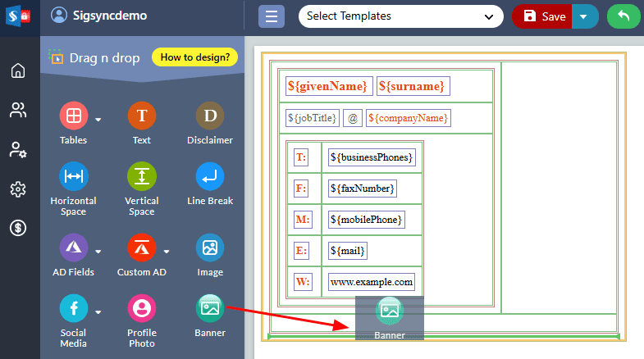Go to Home in the sidebar
644x359 pixels.
pyautogui.click(x=17, y=70)
